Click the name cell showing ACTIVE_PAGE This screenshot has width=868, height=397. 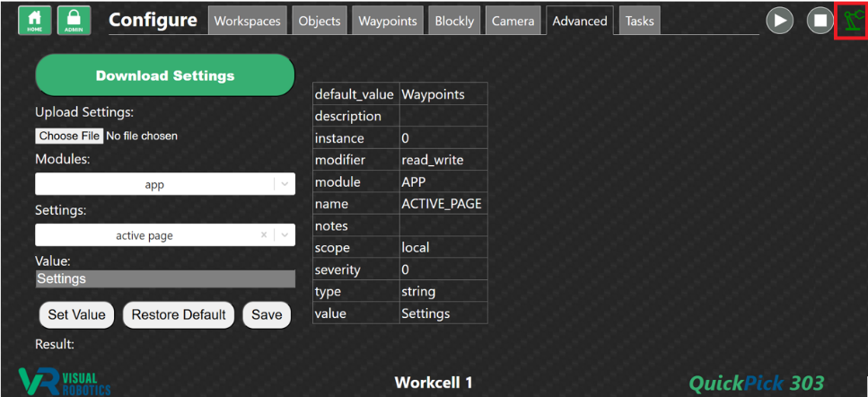[443, 204]
